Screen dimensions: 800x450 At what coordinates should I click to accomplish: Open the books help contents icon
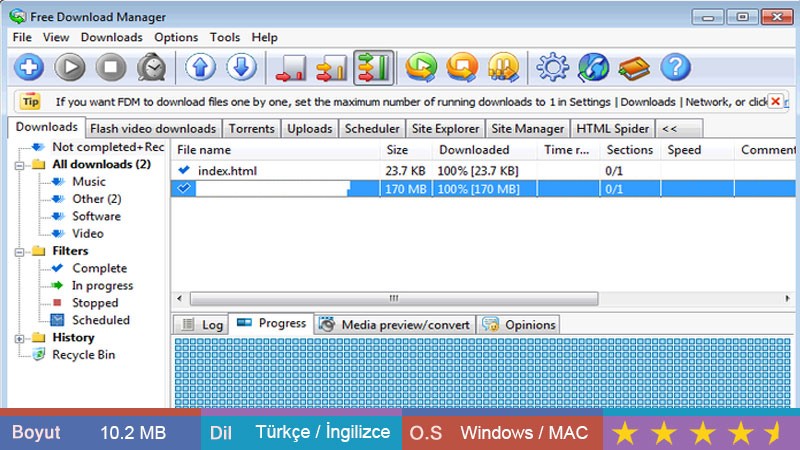[634, 67]
